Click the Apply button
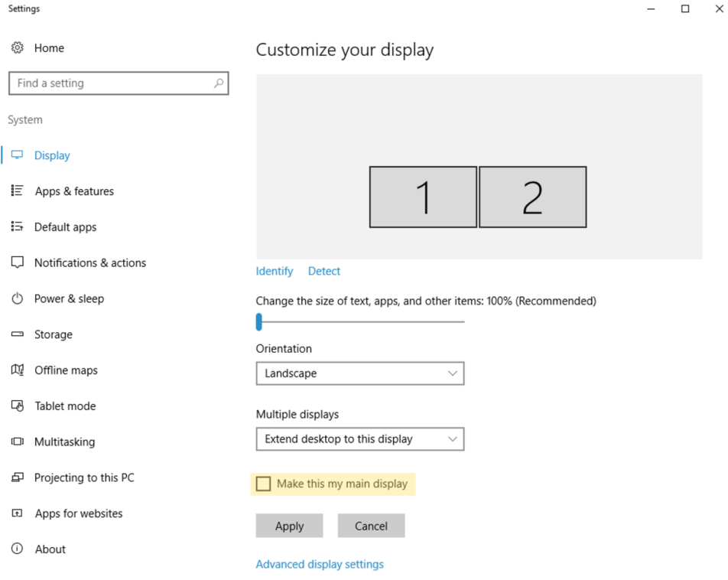Screen dimensions: 728x580 coord(289,526)
